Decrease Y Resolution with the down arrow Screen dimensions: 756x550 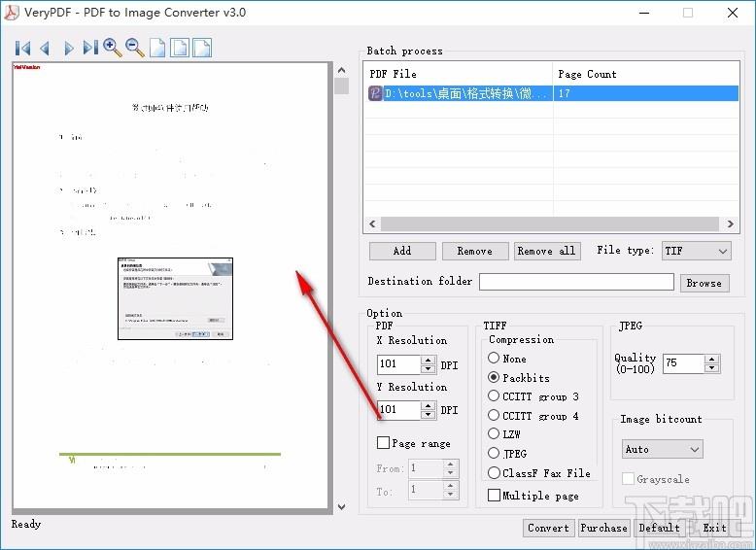[x=429, y=414]
